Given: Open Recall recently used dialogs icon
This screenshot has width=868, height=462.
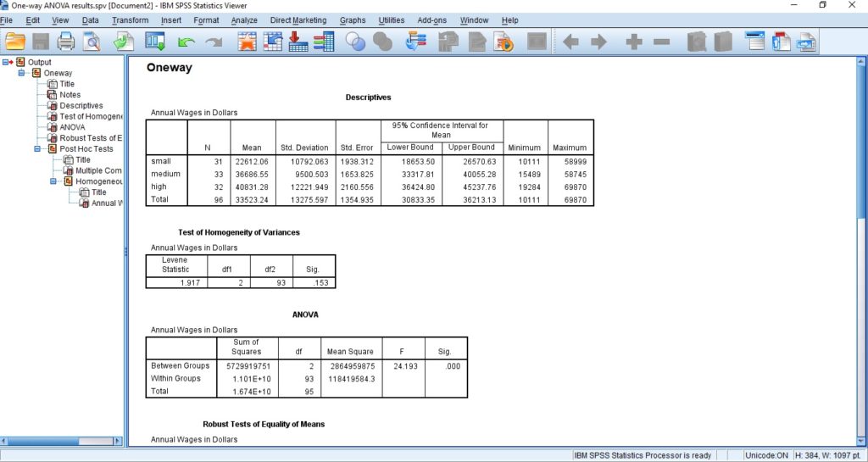Looking at the screenshot, I should 156,42.
